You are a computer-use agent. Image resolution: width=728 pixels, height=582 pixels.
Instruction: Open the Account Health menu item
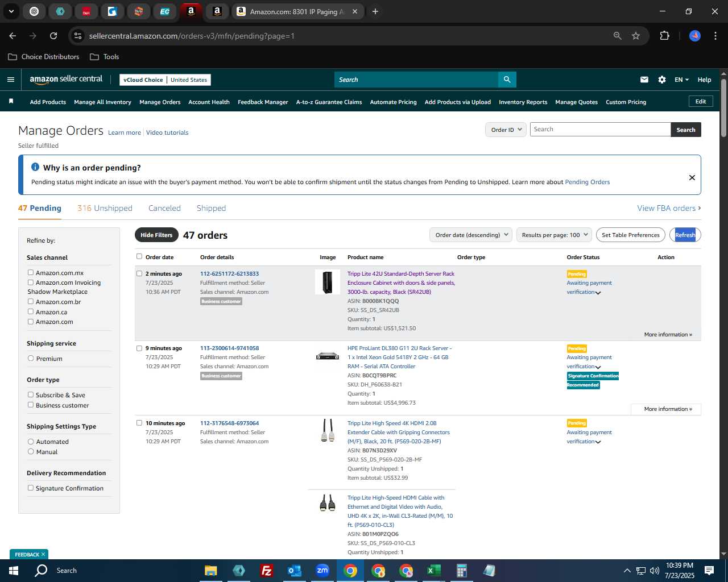(209, 102)
